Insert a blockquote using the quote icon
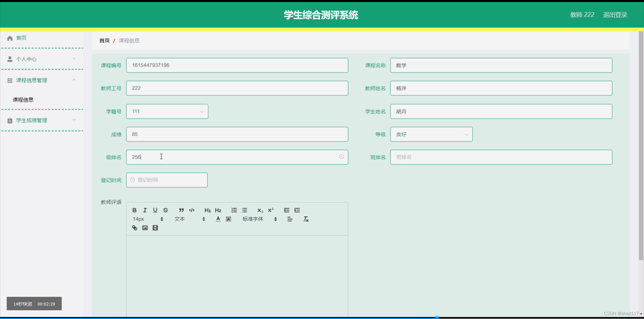Screen dimensions: 644x319 click(x=181, y=210)
